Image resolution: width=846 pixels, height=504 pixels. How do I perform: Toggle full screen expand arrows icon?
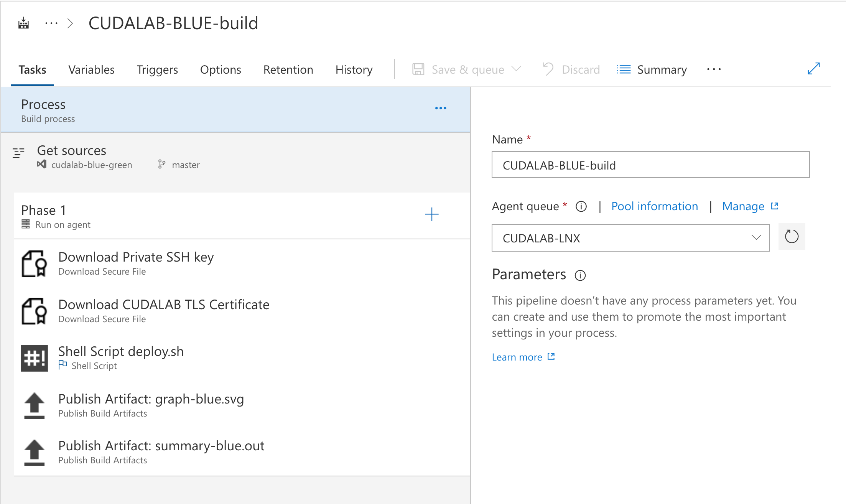813,69
